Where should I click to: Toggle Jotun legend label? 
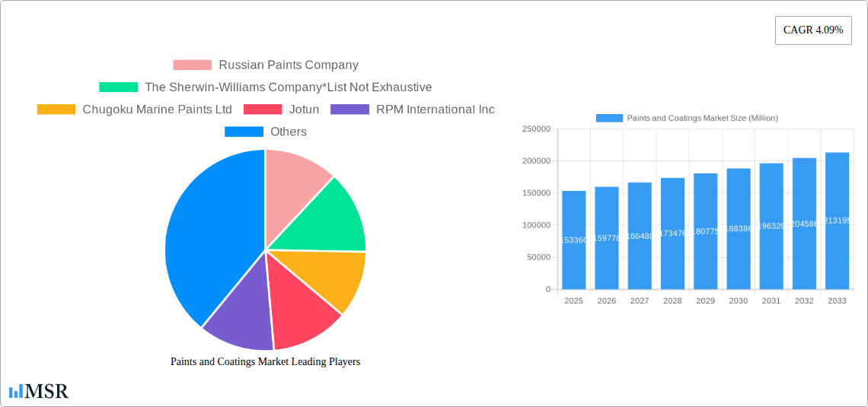pos(304,110)
